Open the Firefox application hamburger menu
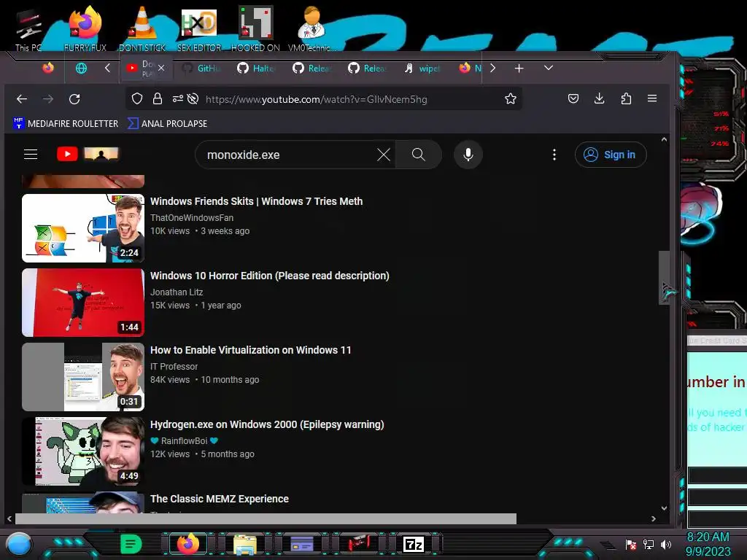This screenshot has width=747, height=560. (x=652, y=98)
